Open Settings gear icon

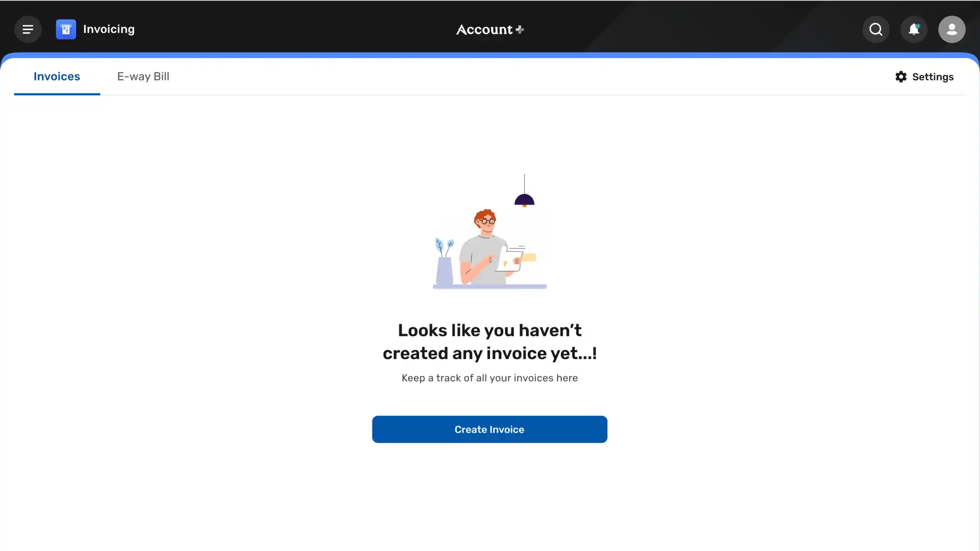pyautogui.click(x=900, y=77)
